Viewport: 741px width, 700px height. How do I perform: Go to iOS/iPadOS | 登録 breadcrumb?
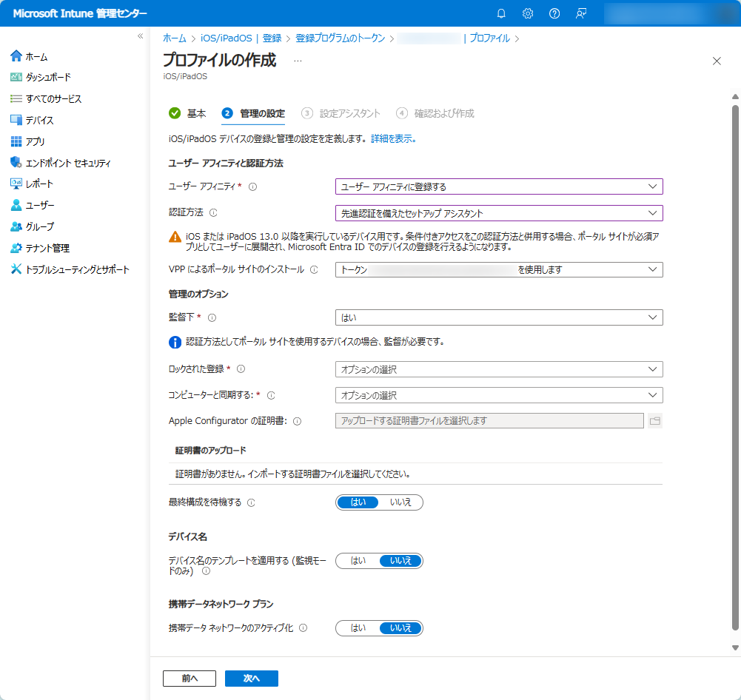pos(241,38)
